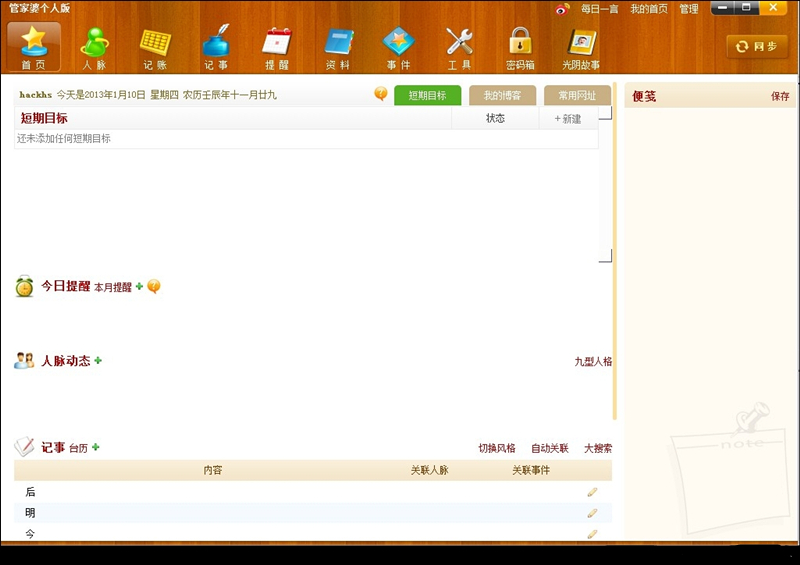Edit the 后 row with pencil icon

coord(592,492)
